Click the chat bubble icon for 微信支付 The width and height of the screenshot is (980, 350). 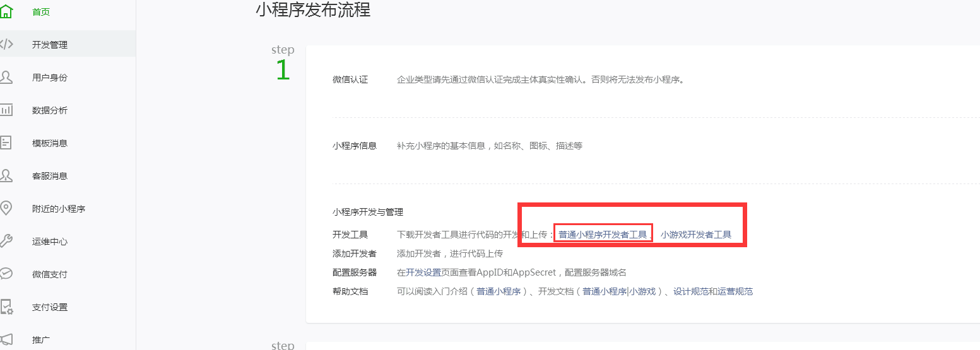(6, 274)
